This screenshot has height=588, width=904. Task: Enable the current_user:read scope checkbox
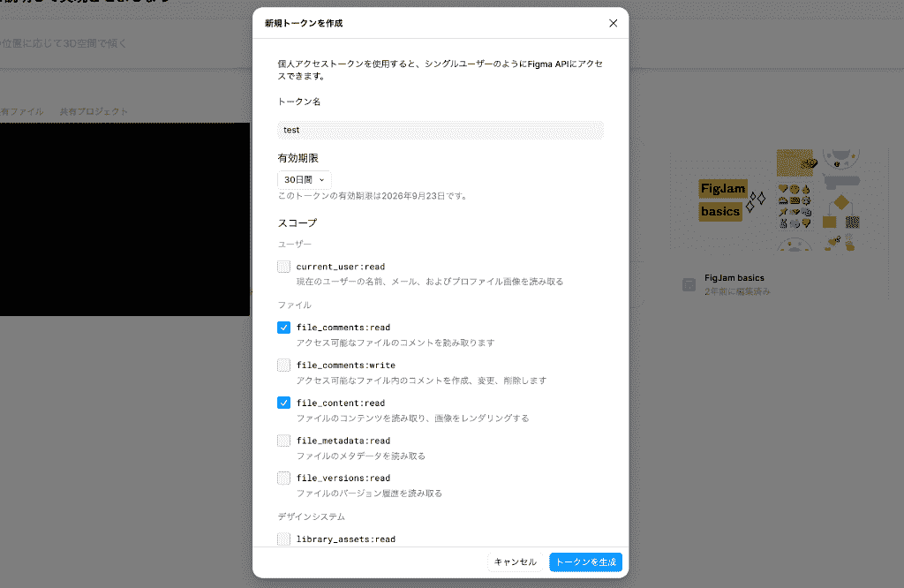283,267
